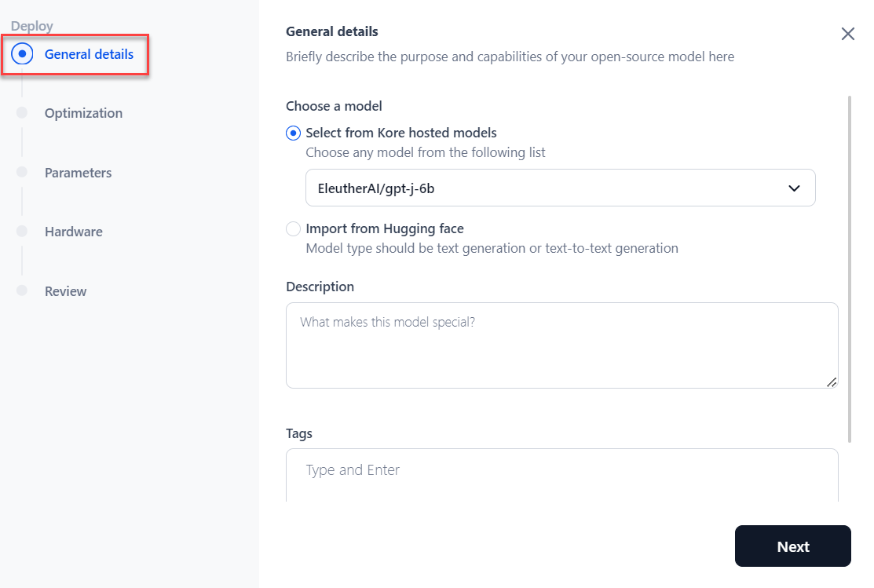Screen dimensions: 874x588
Task: Click the Review step dot icon
Action: click(22, 290)
